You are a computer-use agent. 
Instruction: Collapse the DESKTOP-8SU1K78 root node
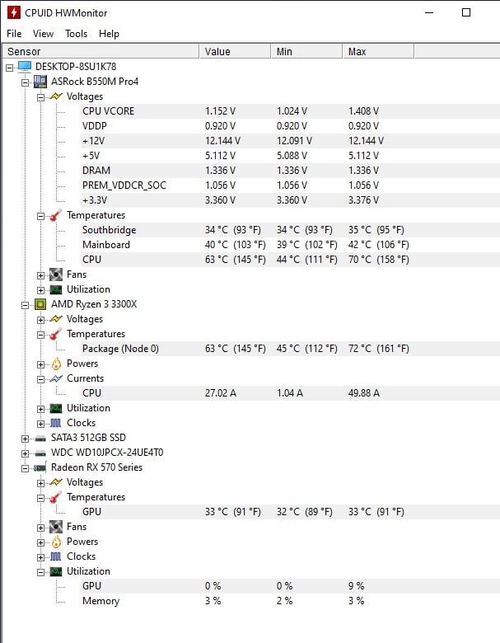pos(9,68)
